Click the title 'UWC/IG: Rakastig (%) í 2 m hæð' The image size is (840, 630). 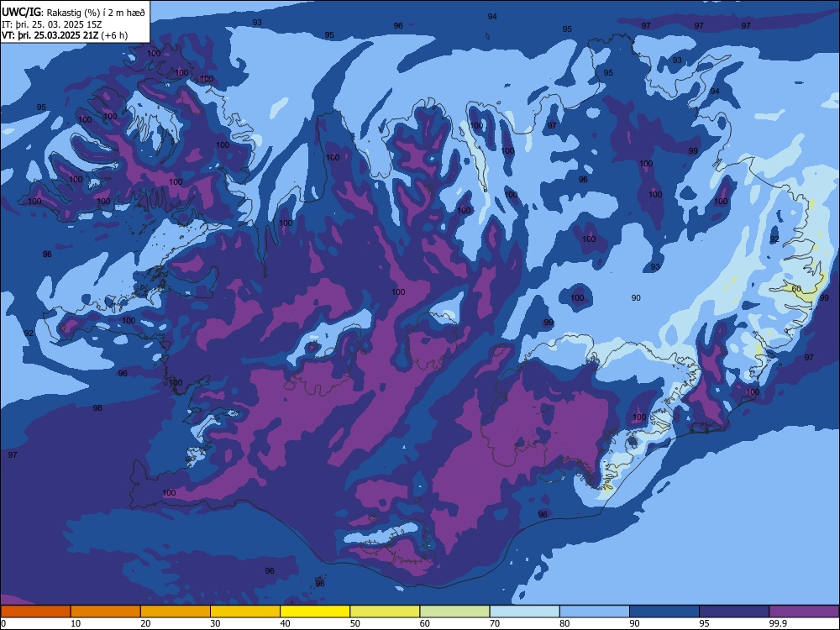point(73,13)
